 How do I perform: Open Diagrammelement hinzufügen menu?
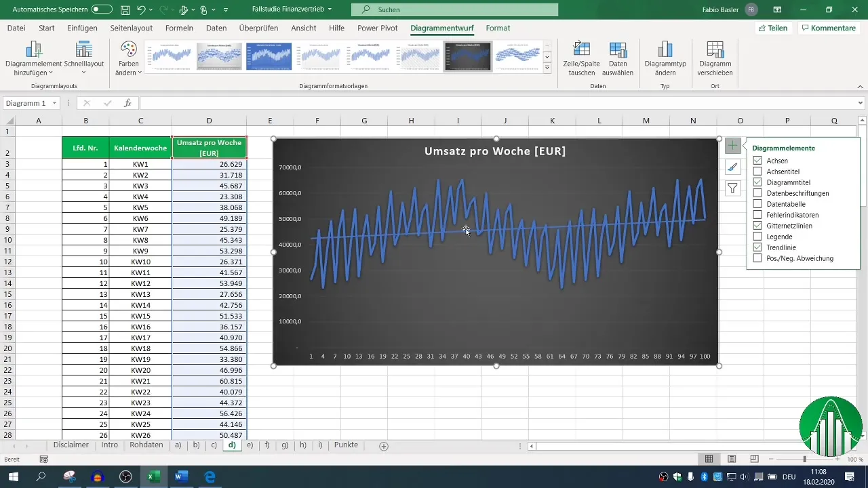tap(33, 59)
